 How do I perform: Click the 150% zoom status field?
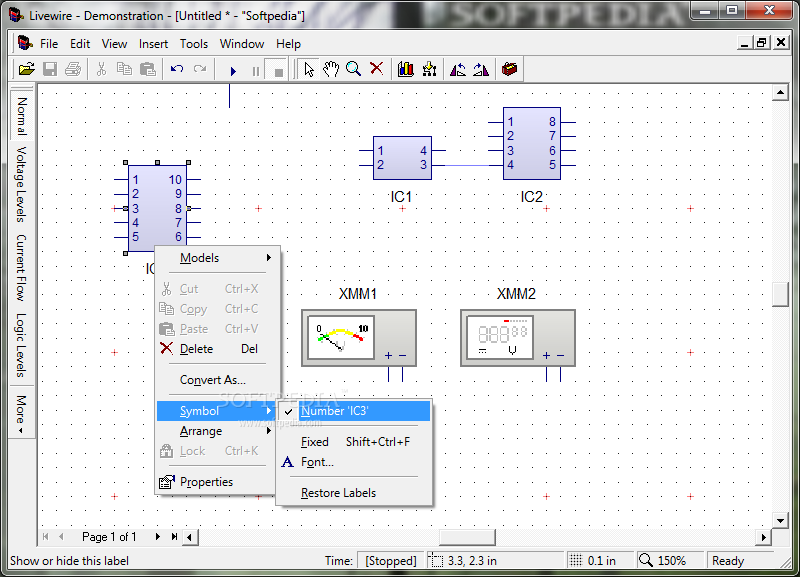pos(670,561)
